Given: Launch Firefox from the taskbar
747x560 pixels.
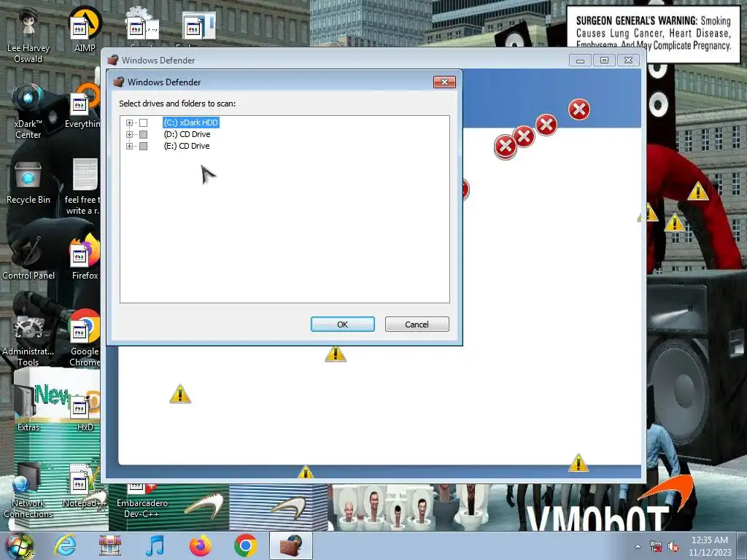Looking at the screenshot, I should click(x=200, y=545).
